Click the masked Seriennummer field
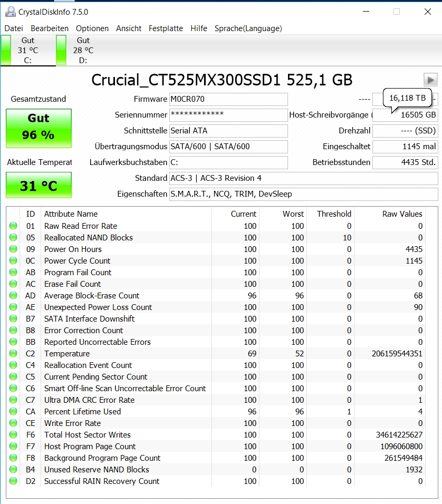Image resolution: width=442 pixels, height=504 pixels. pos(228,115)
